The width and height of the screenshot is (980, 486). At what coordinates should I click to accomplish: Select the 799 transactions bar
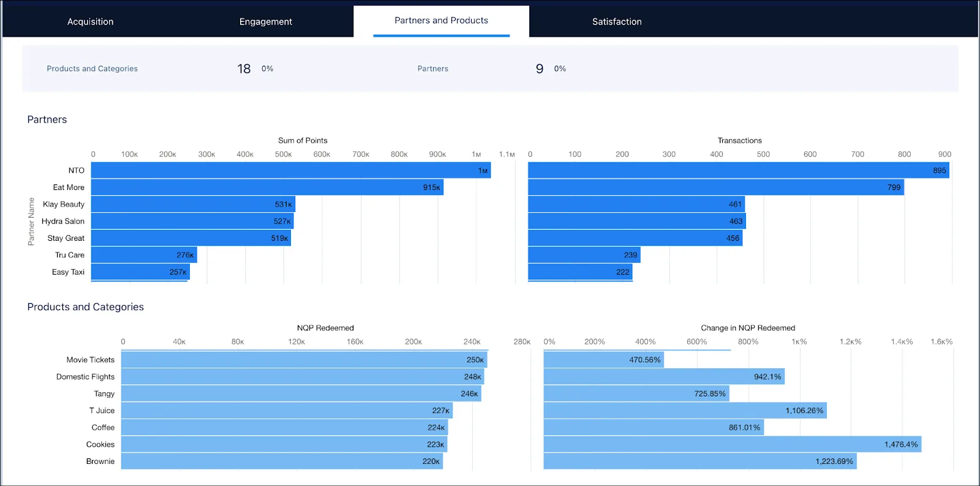(x=716, y=188)
